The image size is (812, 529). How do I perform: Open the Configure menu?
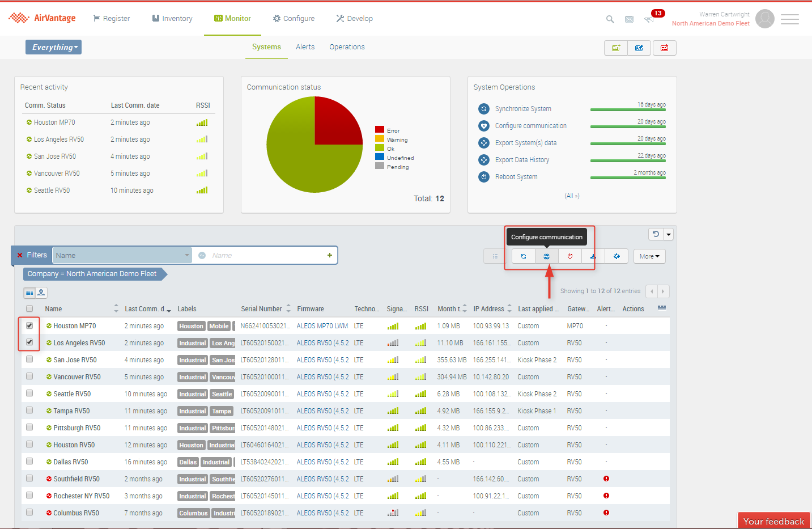[x=294, y=19]
